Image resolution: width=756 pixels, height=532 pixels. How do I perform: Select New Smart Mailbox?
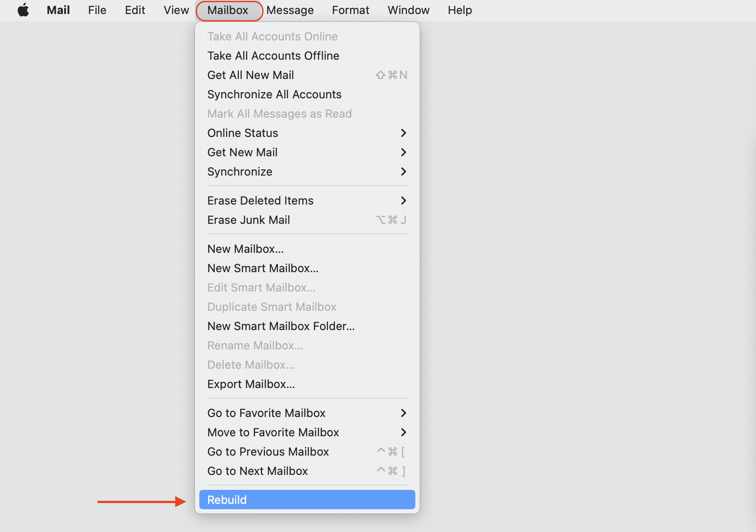263,268
